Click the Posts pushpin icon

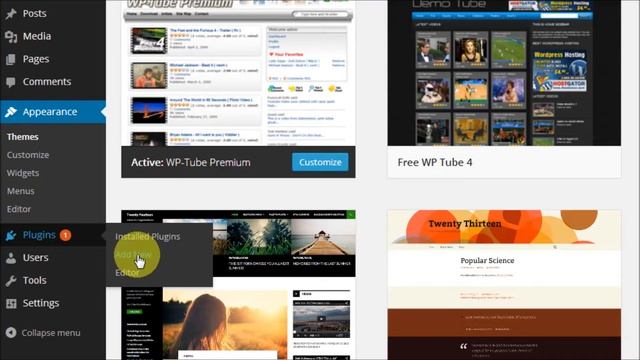click(11, 14)
